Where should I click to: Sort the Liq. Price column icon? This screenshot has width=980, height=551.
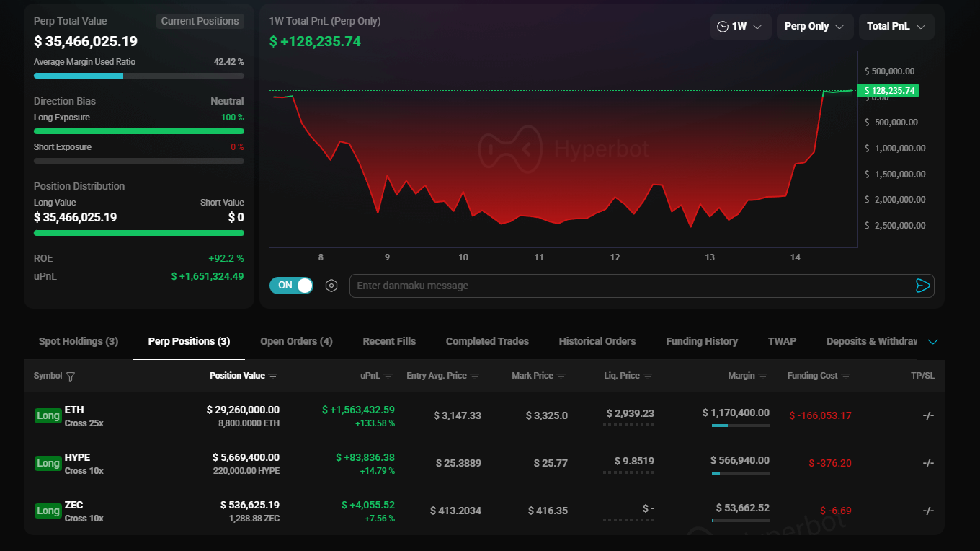click(648, 376)
